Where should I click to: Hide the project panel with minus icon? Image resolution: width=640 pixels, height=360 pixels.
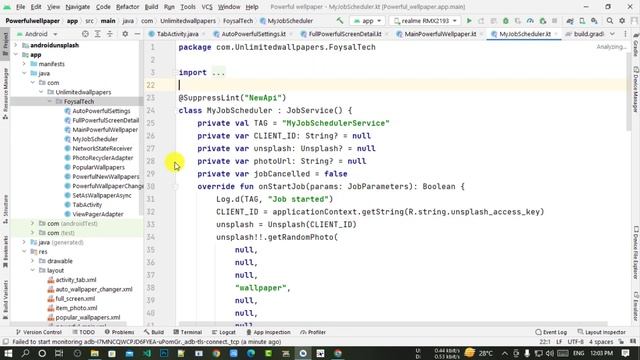(137, 34)
